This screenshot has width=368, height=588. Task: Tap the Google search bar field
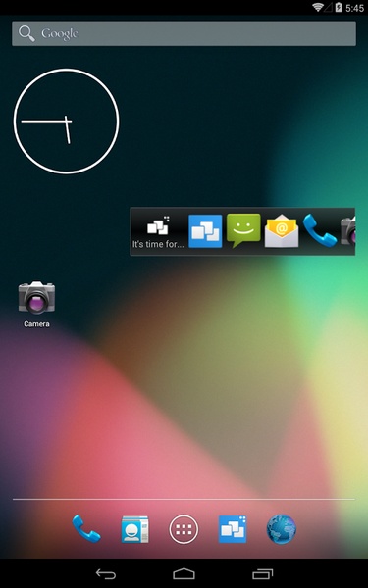point(184,33)
